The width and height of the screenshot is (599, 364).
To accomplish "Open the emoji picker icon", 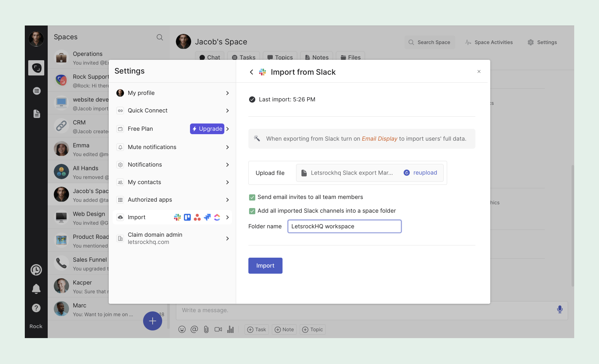I will 182,329.
